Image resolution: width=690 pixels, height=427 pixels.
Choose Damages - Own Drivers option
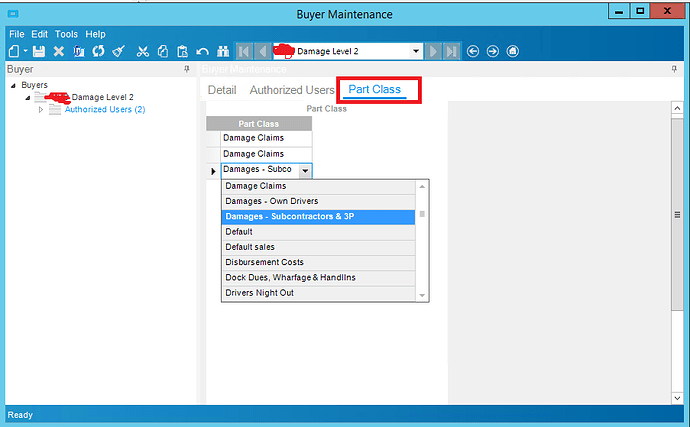318,201
